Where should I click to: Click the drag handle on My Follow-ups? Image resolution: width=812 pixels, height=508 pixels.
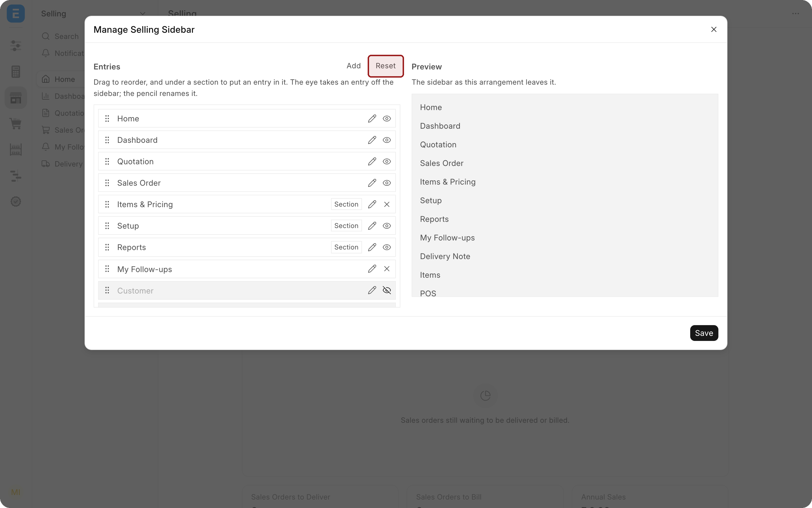(107, 269)
